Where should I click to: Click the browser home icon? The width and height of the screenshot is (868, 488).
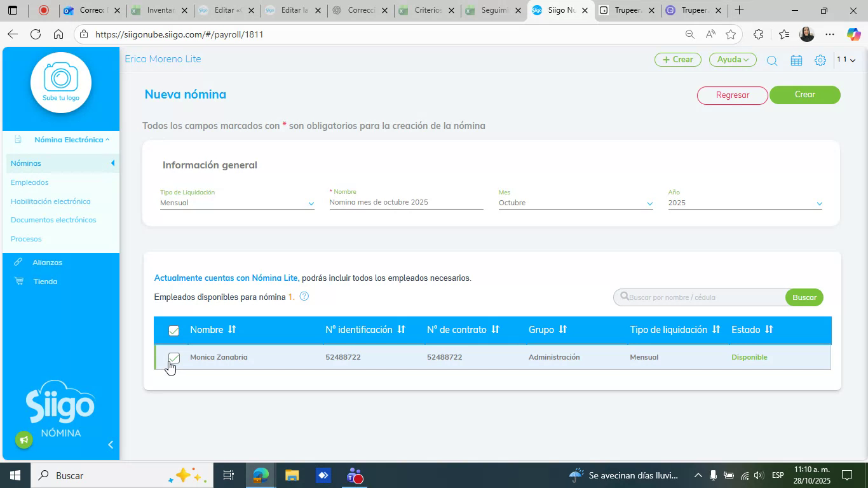[x=58, y=34]
